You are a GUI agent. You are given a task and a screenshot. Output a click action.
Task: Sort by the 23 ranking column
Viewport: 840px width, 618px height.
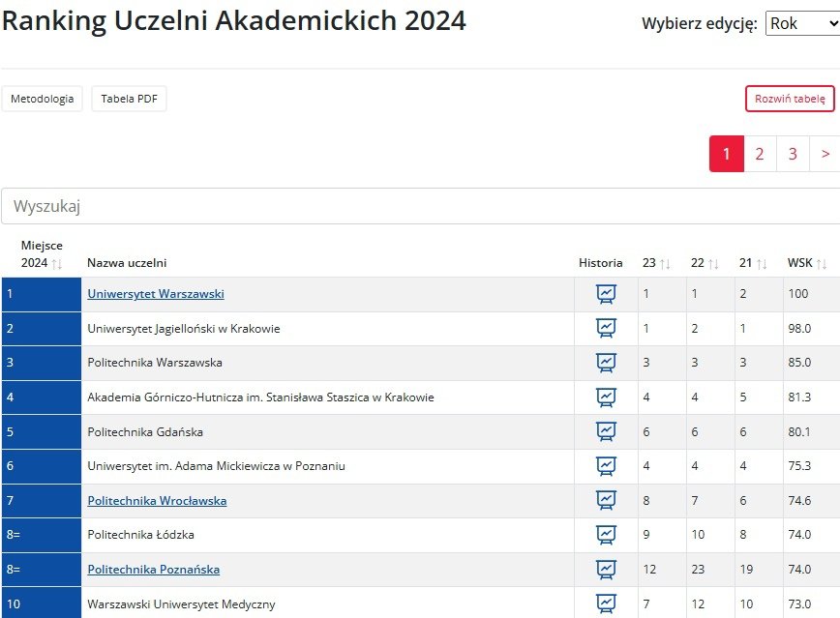pyautogui.click(x=656, y=263)
